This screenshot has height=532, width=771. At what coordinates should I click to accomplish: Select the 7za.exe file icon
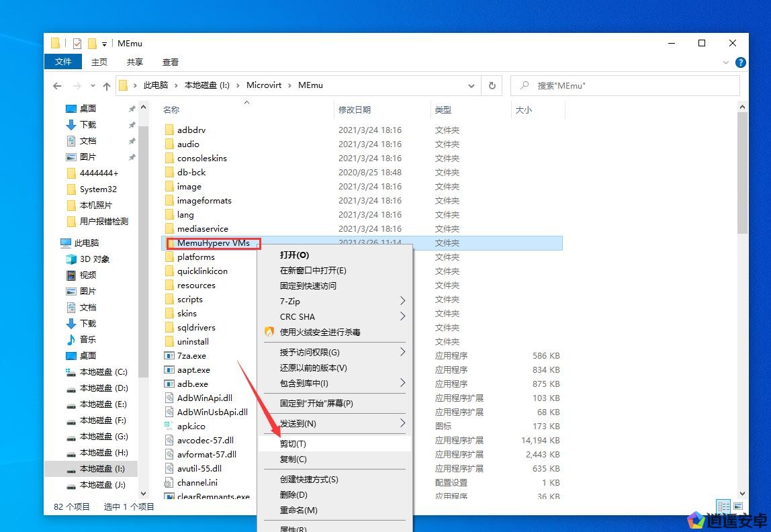(169, 356)
